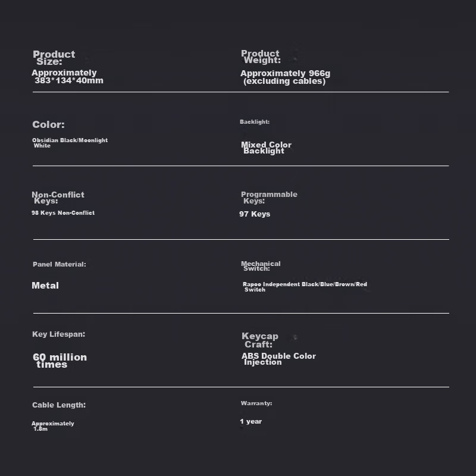Select the Mixed Color Backlight value
Image resolution: width=476 pixels, height=476 pixels.
266,148
